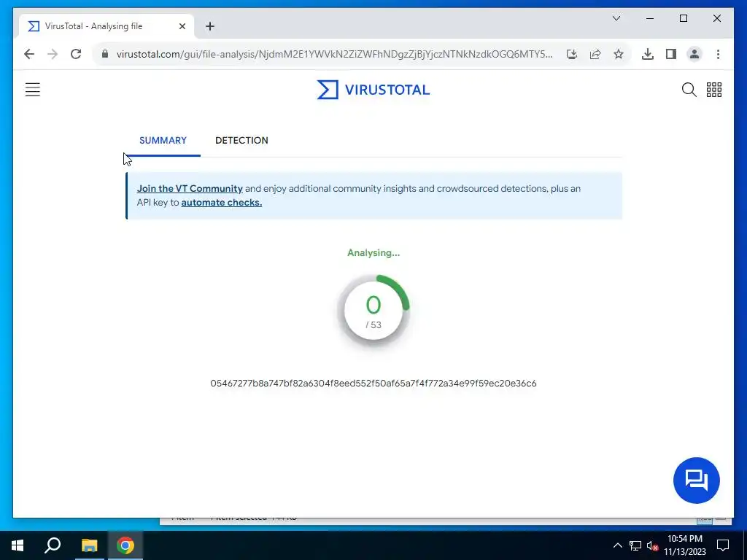Open Windows taskbar search

click(53, 545)
